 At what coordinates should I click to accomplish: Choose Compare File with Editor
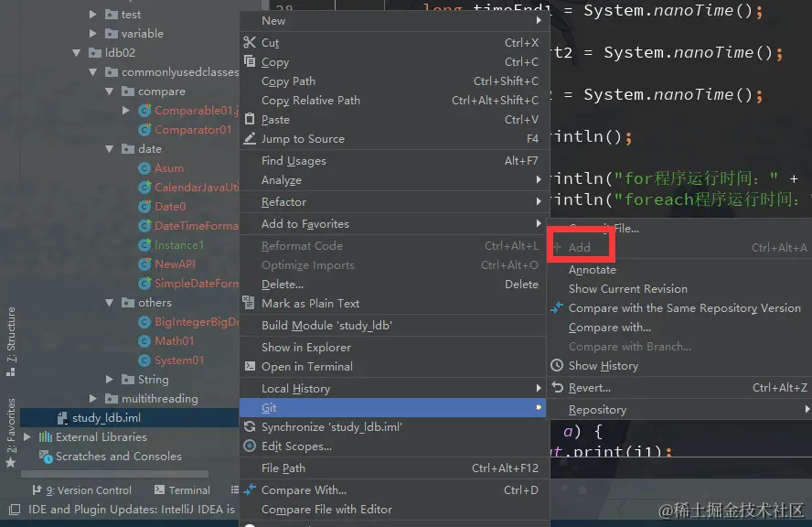[393, 509]
